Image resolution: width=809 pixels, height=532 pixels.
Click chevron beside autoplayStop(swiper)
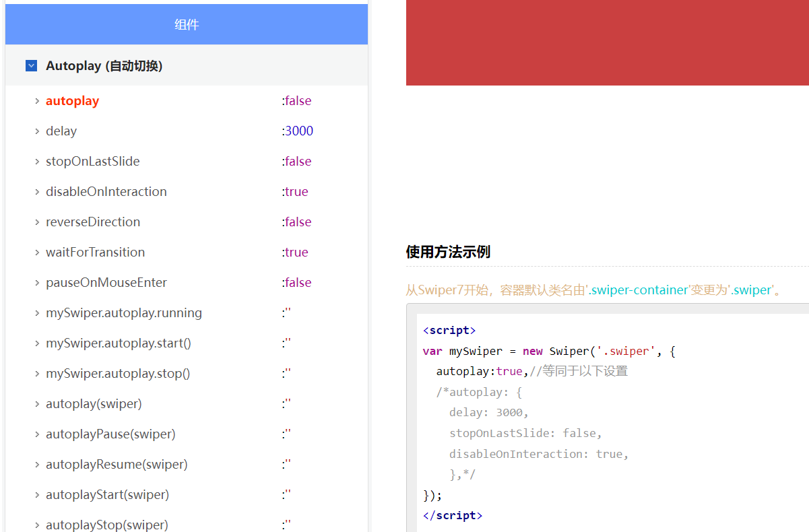(37, 525)
